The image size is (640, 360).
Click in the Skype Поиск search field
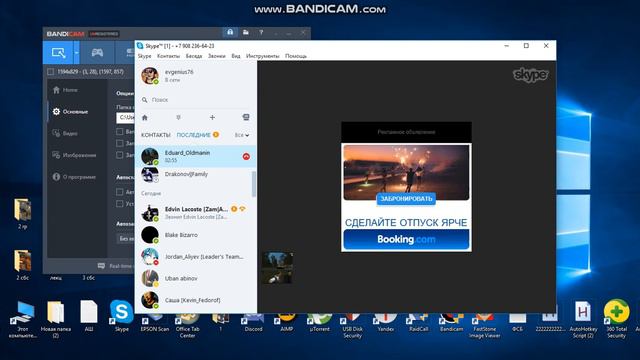196,100
